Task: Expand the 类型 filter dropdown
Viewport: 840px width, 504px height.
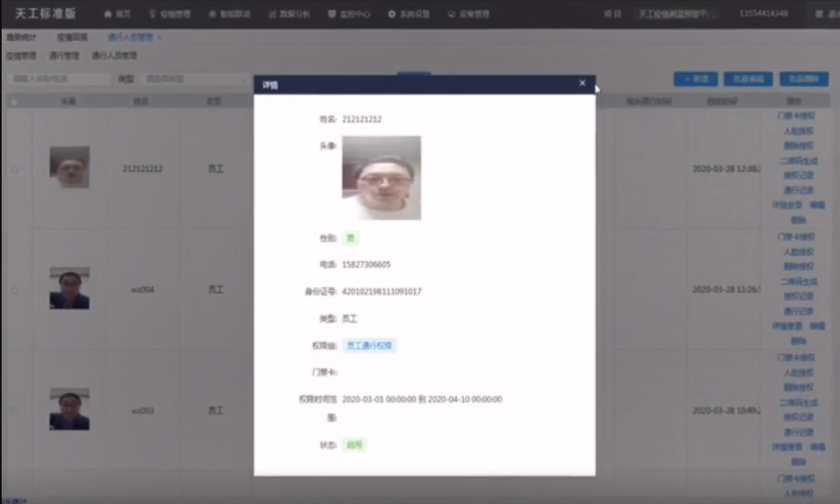Action: click(x=193, y=79)
